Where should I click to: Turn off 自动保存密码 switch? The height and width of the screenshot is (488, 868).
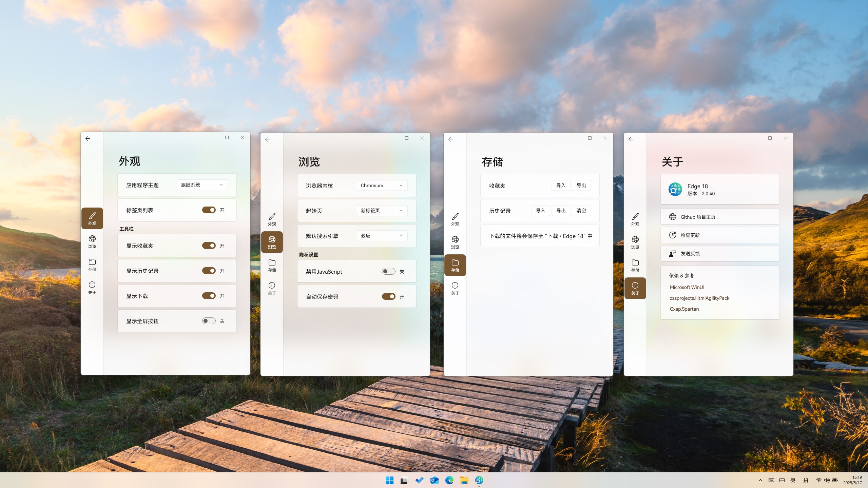click(x=388, y=296)
